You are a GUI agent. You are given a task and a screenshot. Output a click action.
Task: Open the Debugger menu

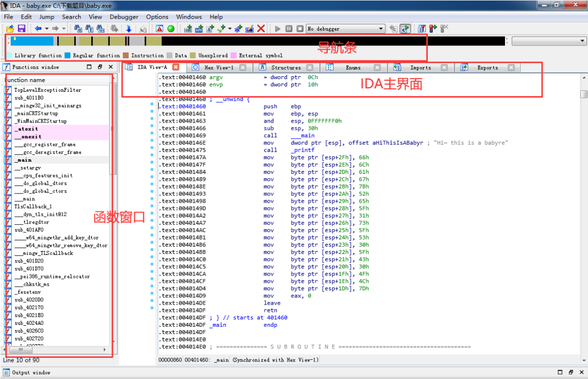pyautogui.click(x=124, y=17)
